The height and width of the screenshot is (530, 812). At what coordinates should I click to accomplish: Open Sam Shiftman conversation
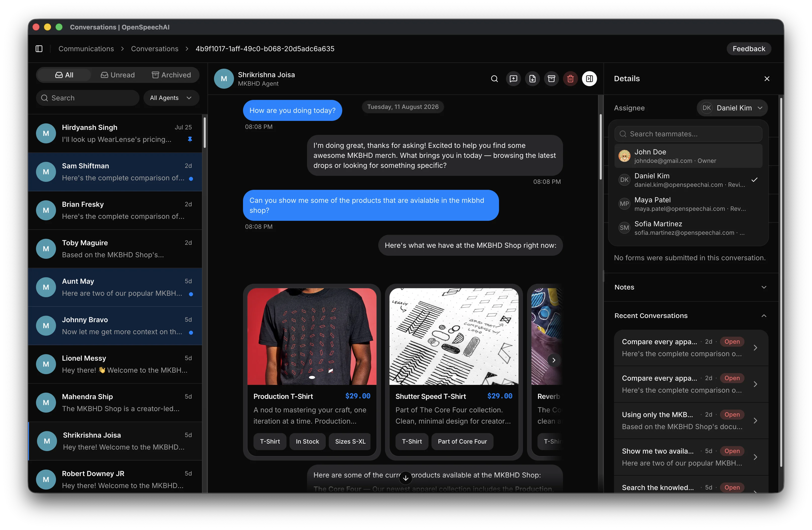115,172
